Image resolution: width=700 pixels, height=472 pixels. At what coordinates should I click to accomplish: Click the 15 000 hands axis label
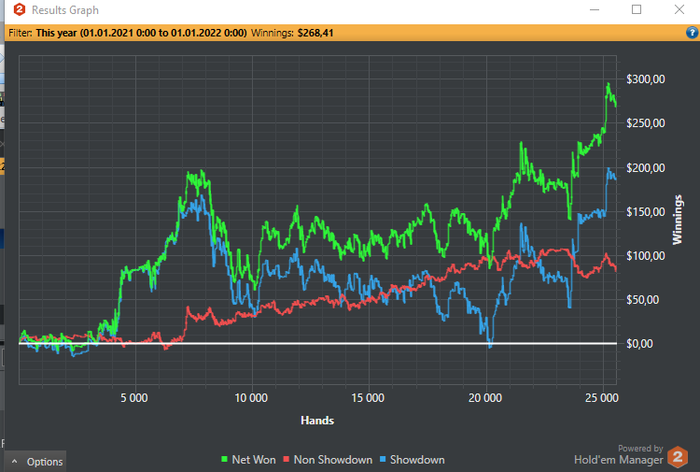click(368, 398)
